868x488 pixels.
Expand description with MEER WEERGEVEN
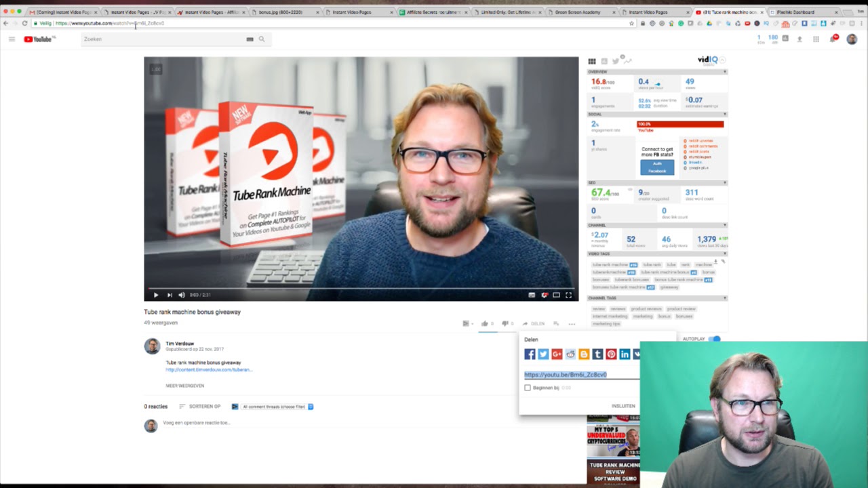185,386
